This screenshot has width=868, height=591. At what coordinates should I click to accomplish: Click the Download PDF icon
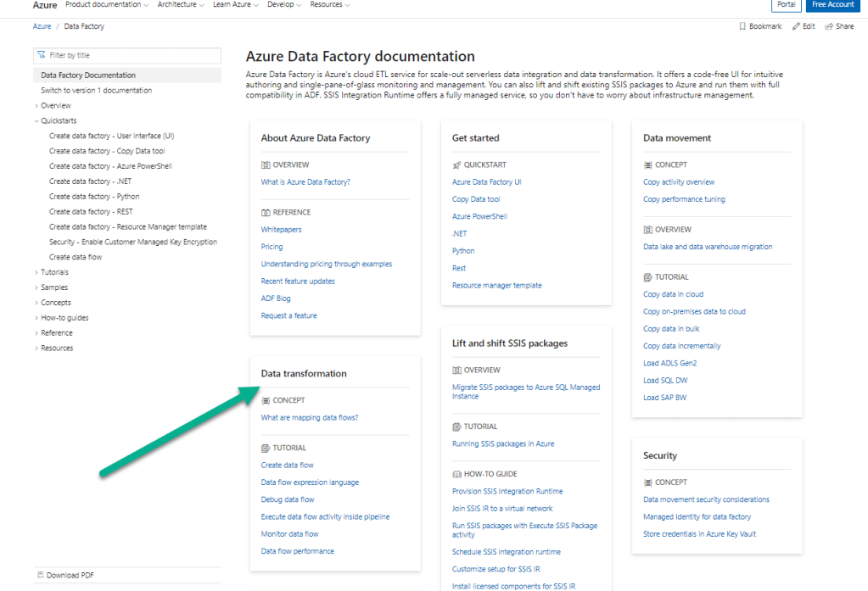pyautogui.click(x=41, y=575)
